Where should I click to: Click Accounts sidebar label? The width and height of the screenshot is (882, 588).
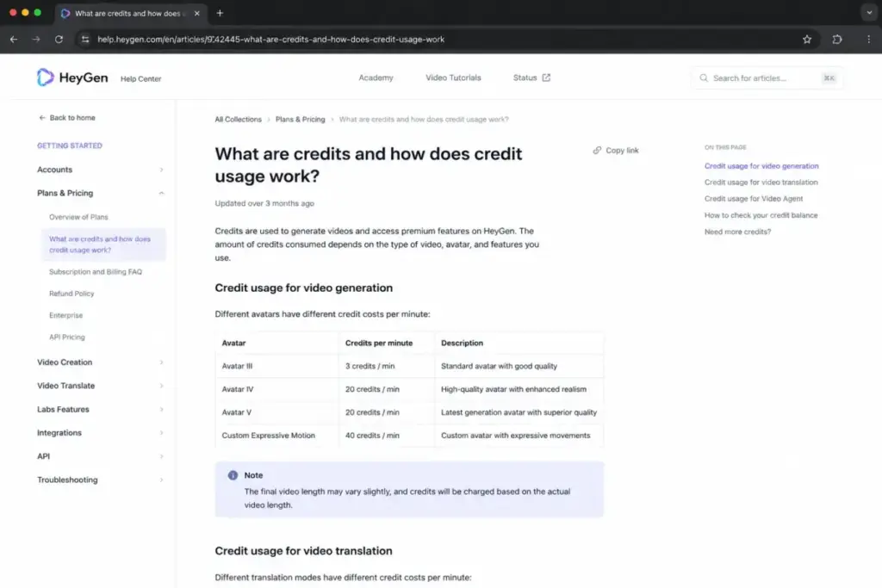pyautogui.click(x=54, y=170)
